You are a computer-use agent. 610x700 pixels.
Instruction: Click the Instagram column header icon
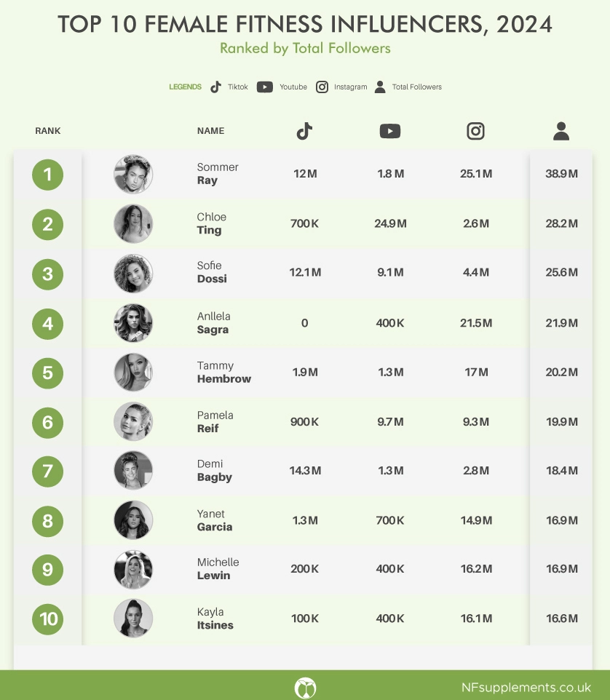point(475,131)
